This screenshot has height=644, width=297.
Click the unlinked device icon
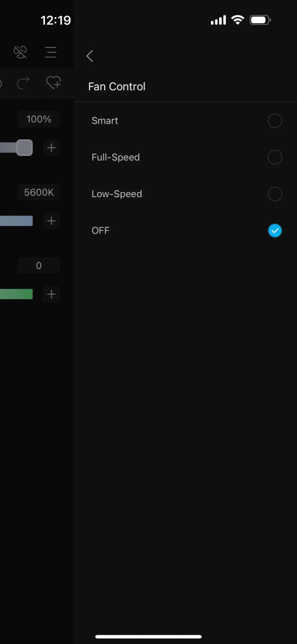(20, 52)
